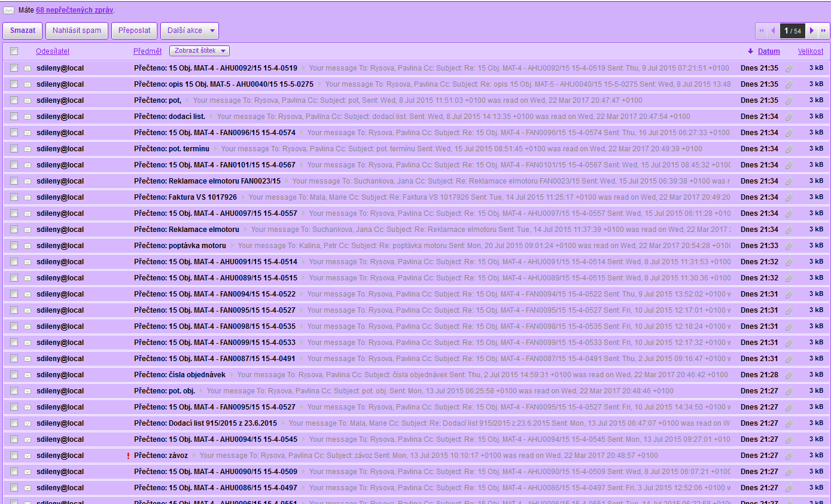Tick the select-all checkbox in the header
This screenshot has height=504, width=831.
coord(14,51)
